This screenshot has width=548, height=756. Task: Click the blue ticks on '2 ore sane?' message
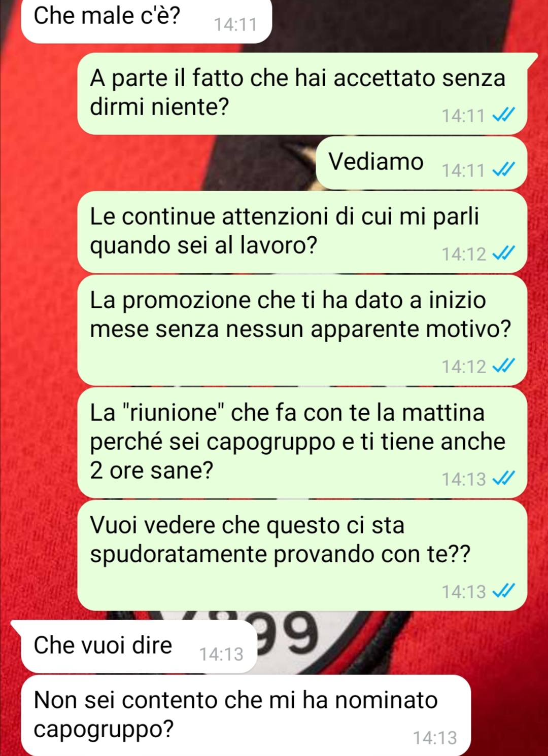(504, 479)
